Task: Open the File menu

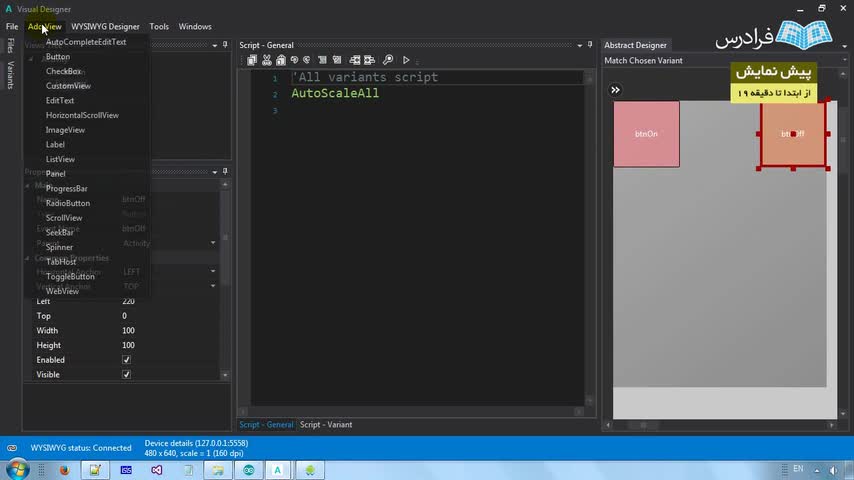Action: (12, 26)
